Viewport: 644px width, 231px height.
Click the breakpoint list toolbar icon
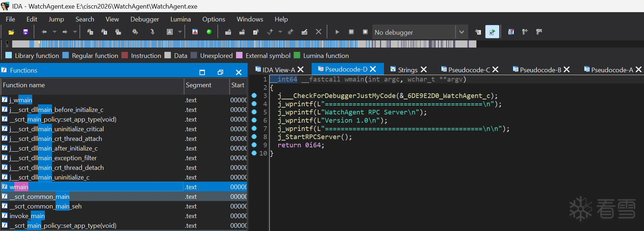[x=511, y=32]
